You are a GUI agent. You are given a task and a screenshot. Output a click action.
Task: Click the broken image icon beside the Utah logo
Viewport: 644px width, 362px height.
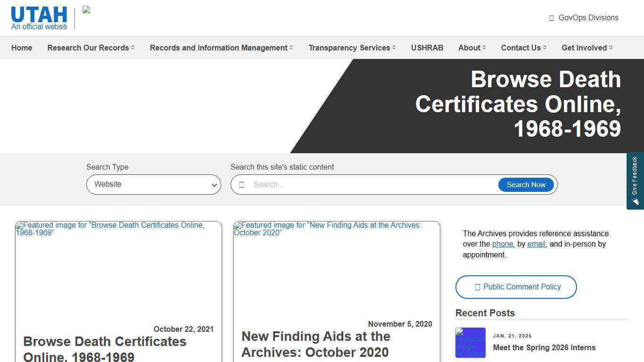(x=86, y=10)
